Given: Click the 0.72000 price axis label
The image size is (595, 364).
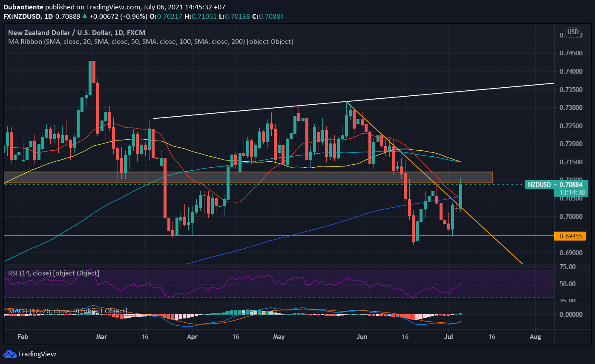Looking at the screenshot, I should pyautogui.click(x=570, y=144).
